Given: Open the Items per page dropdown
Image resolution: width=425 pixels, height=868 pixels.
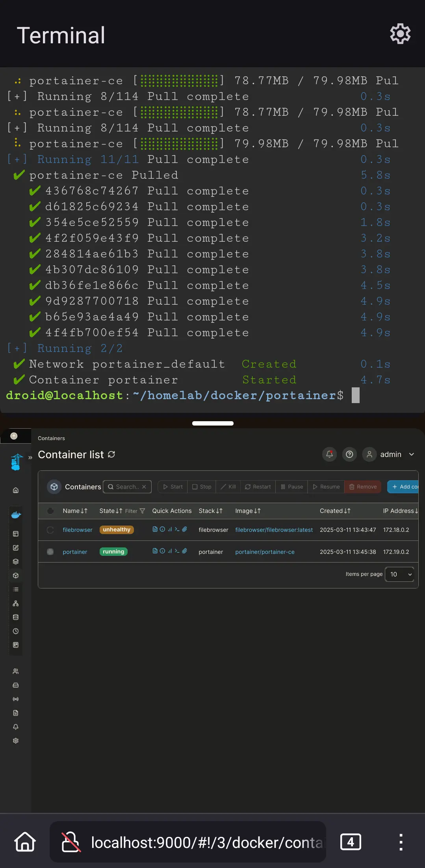Looking at the screenshot, I should click(x=399, y=574).
